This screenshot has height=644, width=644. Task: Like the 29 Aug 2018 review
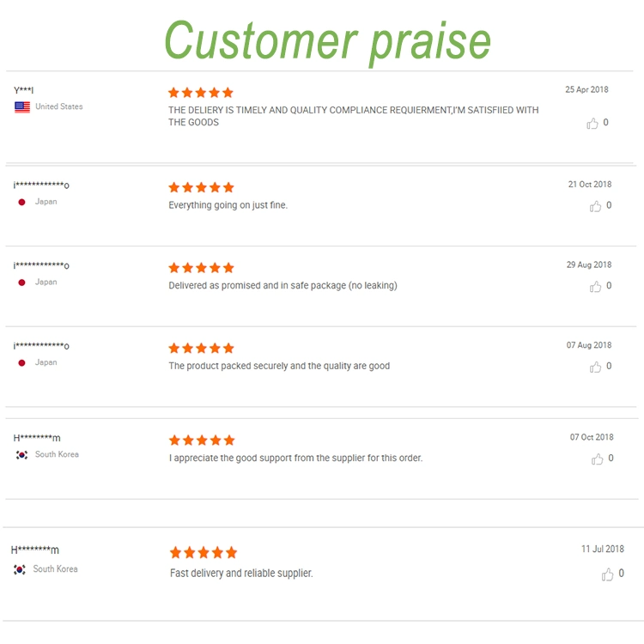click(595, 287)
